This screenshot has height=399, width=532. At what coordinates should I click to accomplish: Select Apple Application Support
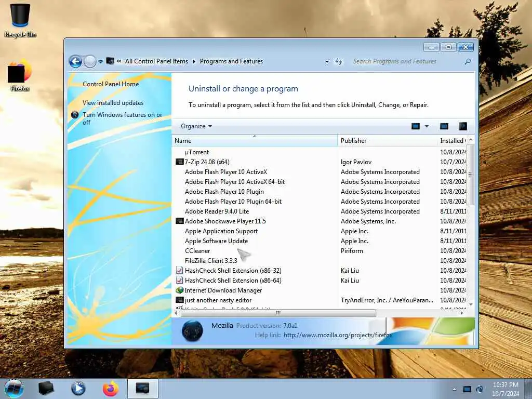(221, 231)
